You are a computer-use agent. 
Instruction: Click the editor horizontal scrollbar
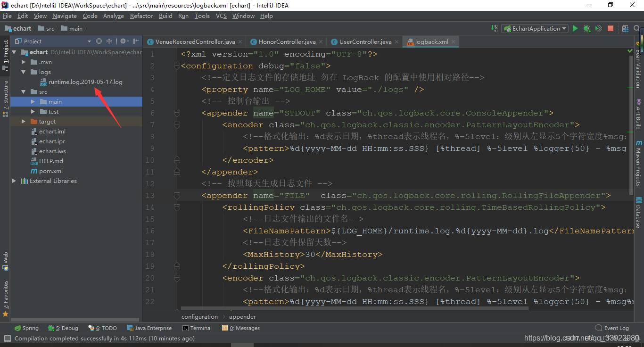click(x=355, y=309)
